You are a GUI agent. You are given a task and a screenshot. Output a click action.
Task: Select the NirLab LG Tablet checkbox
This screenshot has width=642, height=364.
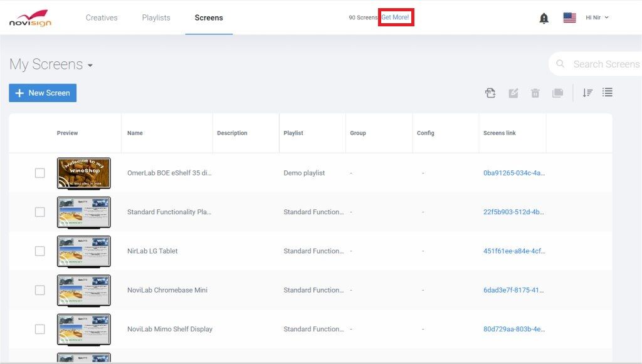[39, 251]
